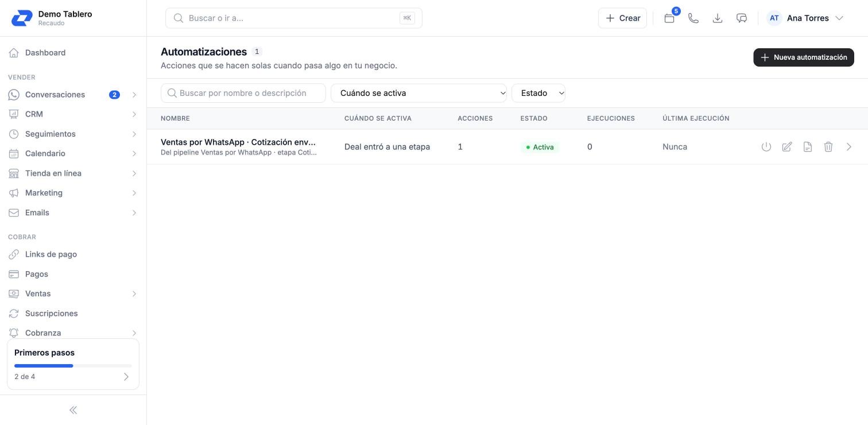Expand the Primeros pasos panel arrow
Screen dimensions: 868x425
126,377
